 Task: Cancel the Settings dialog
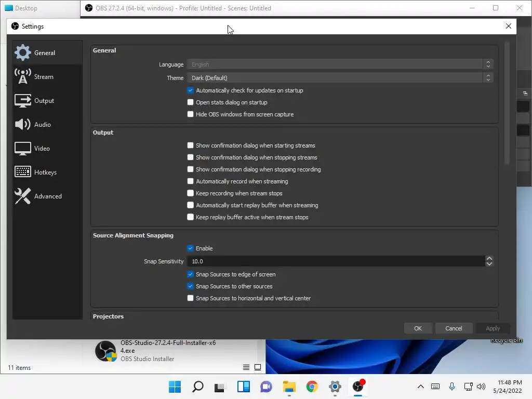(454, 328)
